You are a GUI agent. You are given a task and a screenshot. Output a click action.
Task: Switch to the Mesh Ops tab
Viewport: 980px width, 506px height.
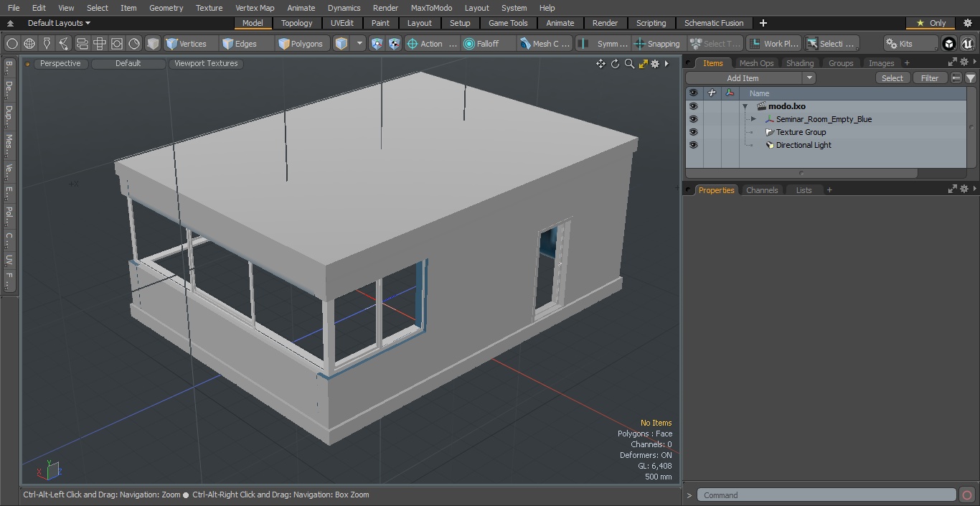pyautogui.click(x=756, y=63)
